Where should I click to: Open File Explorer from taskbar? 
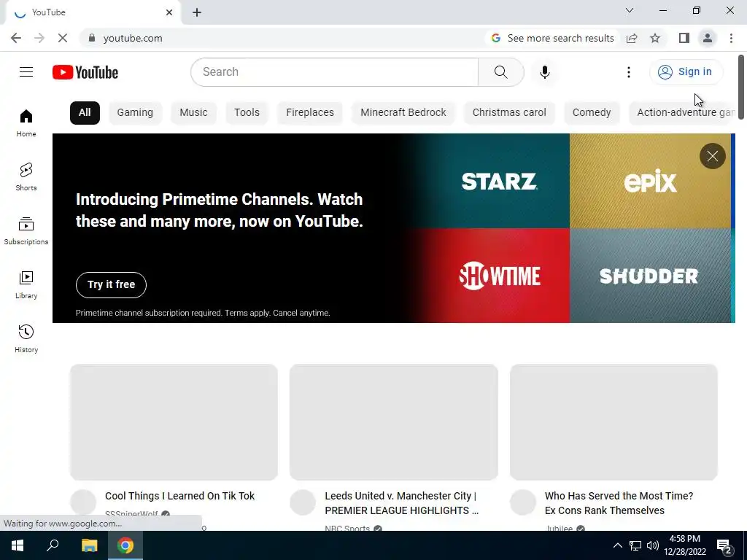(x=89, y=545)
